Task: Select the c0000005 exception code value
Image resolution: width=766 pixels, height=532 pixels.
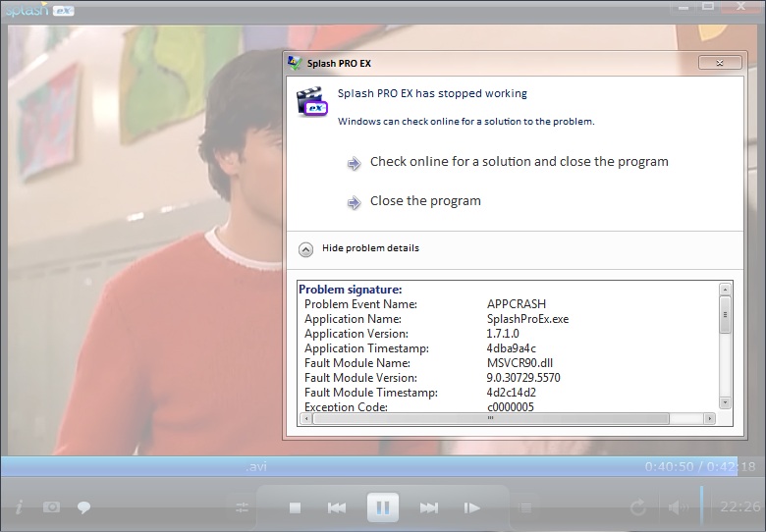Action: pyautogui.click(x=511, y=406)
